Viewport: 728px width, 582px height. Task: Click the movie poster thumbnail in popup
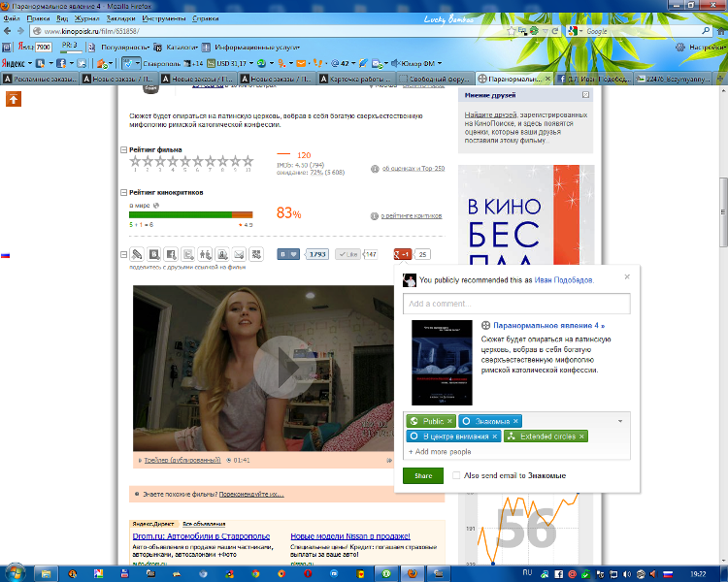click(442, 363)
